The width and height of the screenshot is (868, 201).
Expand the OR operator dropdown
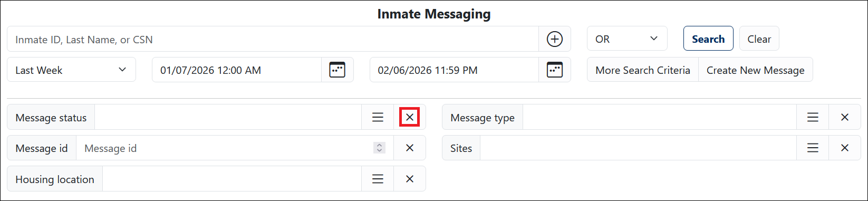tap(627, 39)
